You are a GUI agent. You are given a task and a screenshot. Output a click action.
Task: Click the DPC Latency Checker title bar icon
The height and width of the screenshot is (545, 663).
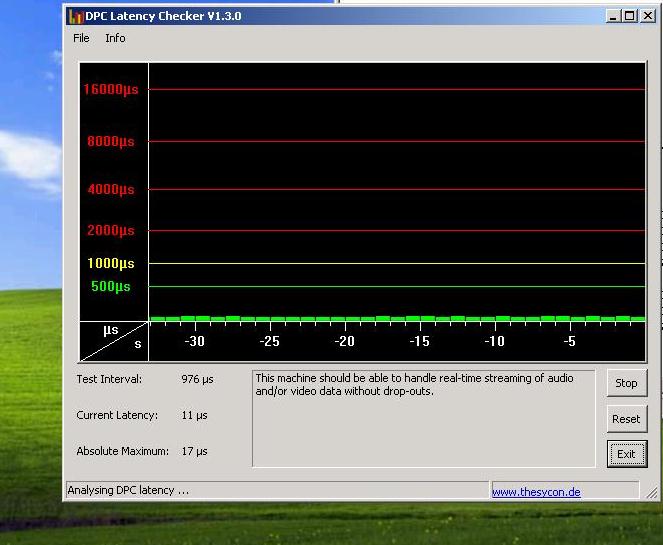(76, 16)
